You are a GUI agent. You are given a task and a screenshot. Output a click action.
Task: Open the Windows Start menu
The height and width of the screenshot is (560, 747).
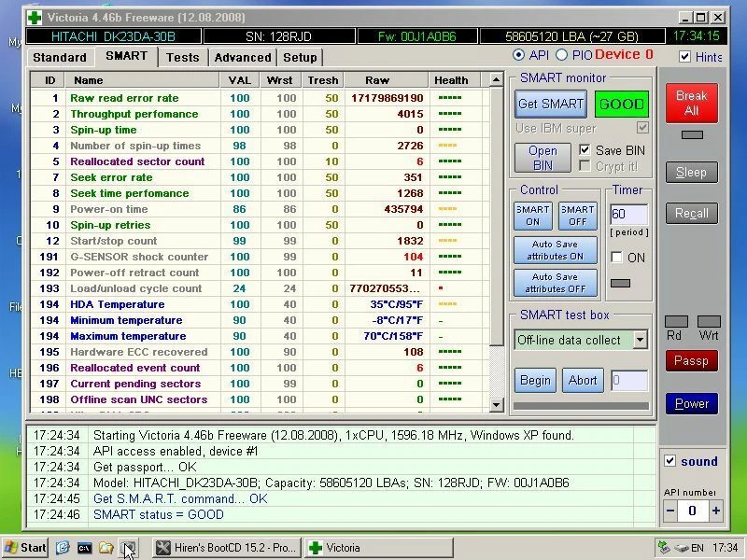[25, 548]
